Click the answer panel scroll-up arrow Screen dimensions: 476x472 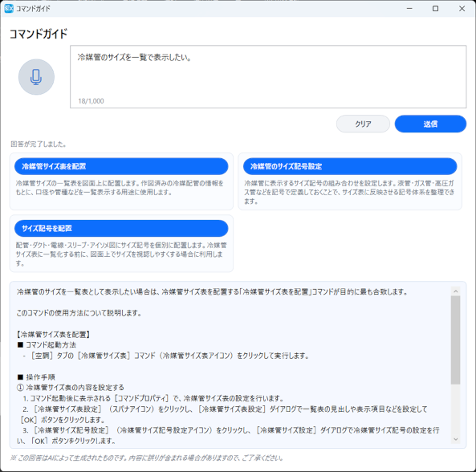click(455, 291)
